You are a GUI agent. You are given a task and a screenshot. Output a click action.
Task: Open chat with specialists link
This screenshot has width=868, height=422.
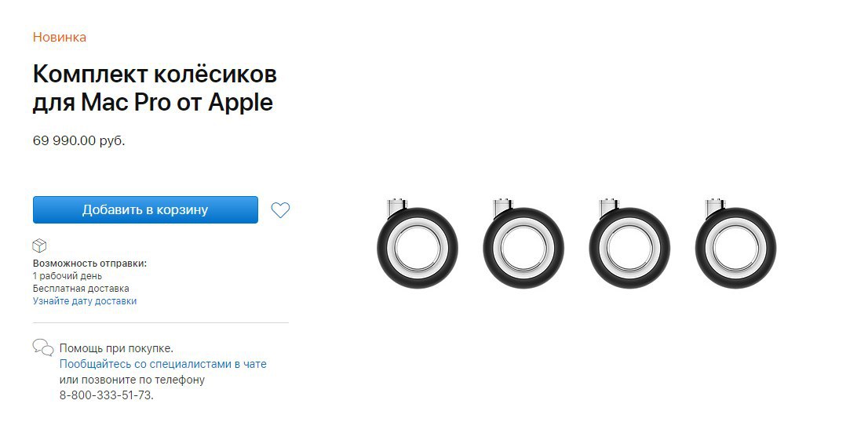(x=162, y=364)
